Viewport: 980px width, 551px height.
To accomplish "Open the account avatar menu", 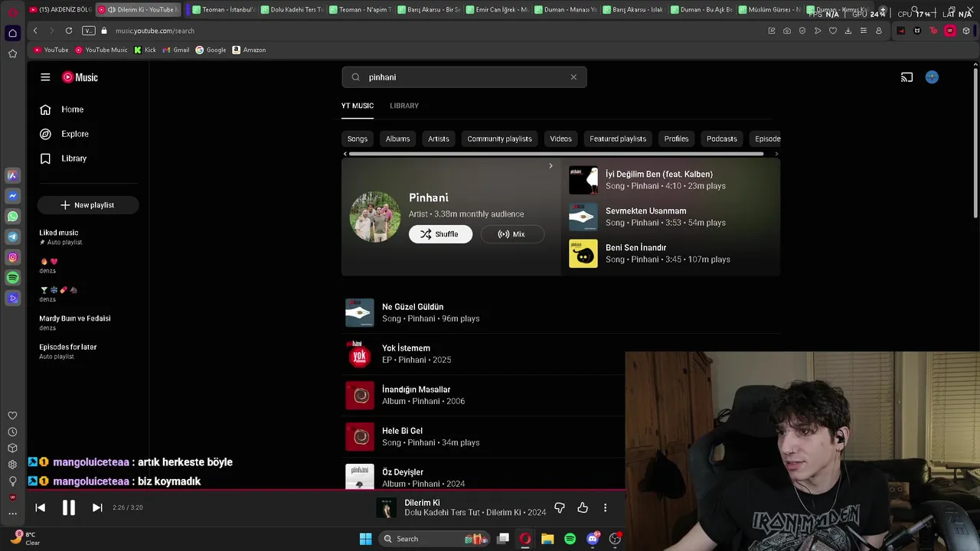I will point(932,77).
